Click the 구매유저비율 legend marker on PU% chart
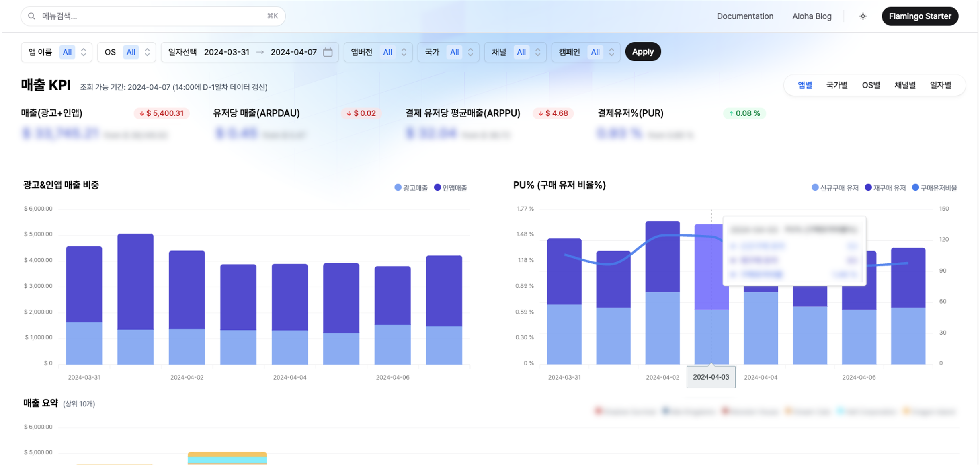The height and width of the screenshot is (466, 980). (916, 187)
